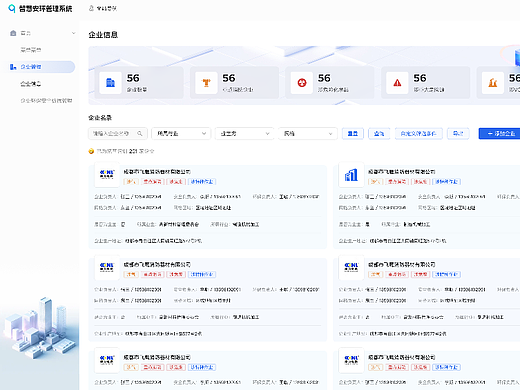Click the yellow face icon beside the 201 count
Viewport: 520px width, 390px height.
pos(91,151)
